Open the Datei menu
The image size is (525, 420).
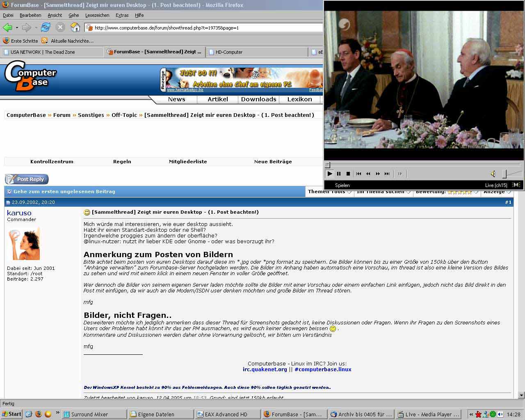click(8, 15)
